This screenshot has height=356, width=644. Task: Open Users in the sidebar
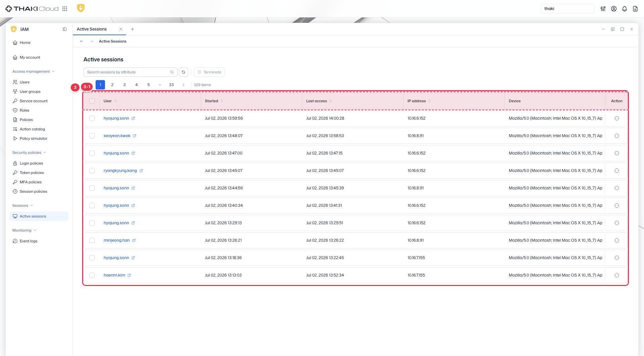coord(39,82)
